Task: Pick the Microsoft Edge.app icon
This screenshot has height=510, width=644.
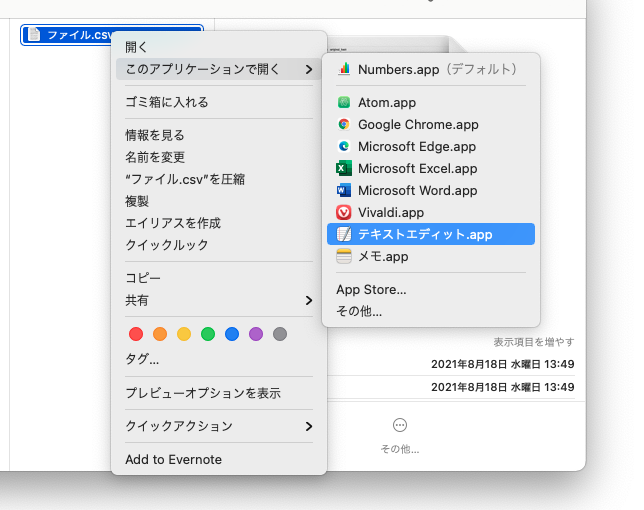Action: (x=344, y=147)
